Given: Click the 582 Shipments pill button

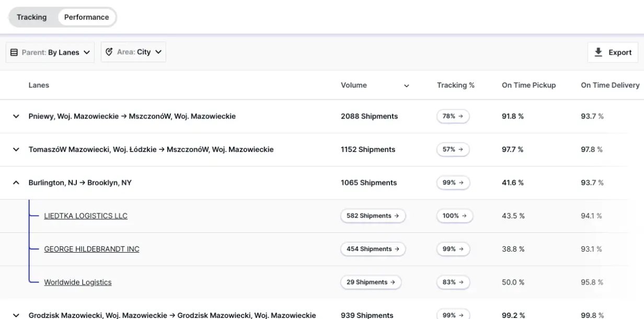Looking at the screenshot, I should 373,216.
